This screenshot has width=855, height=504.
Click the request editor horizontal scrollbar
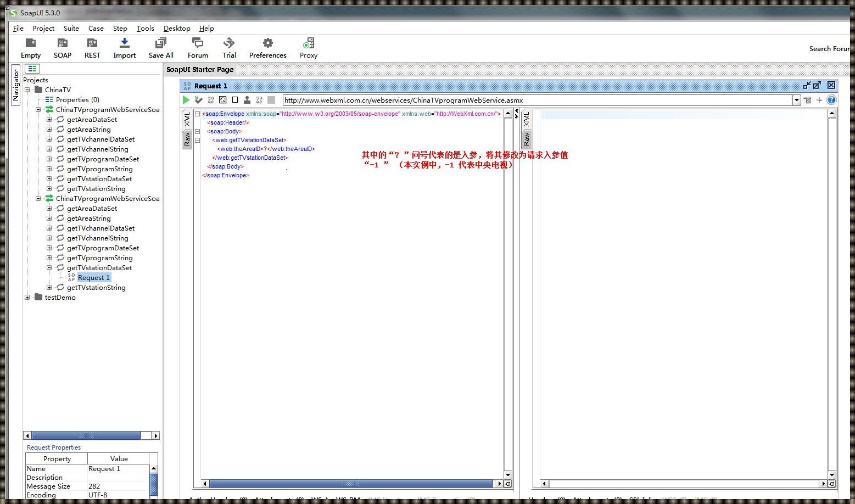click(351, 484)
